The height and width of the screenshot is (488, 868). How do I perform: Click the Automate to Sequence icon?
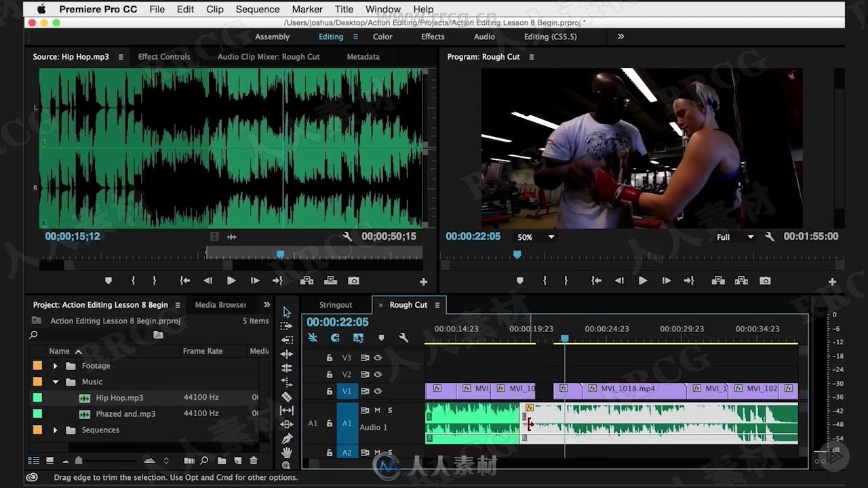click(x=189, y=461)
